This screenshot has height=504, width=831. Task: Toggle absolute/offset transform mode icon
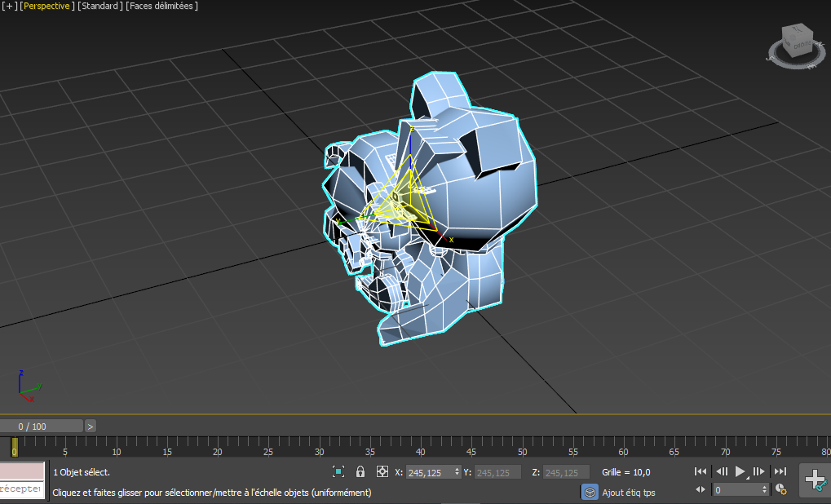pos(382,471)
